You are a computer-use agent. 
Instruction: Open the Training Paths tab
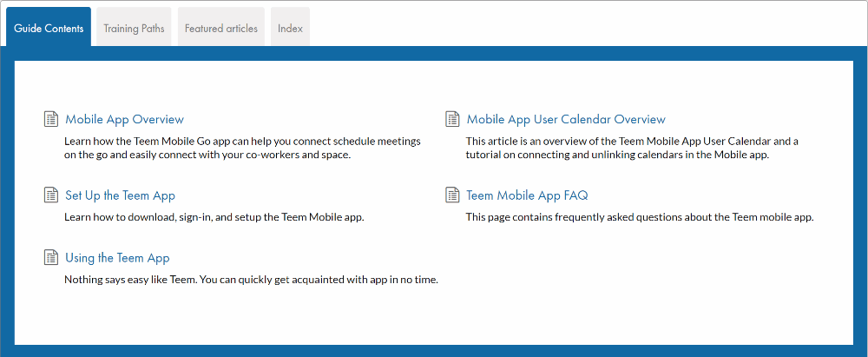[x=134, y=29]
